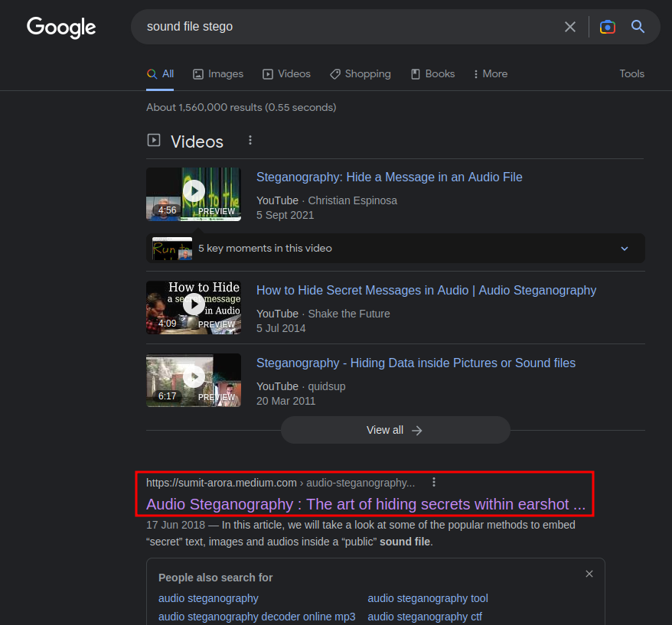
Task: Play the 'How to Hide' video thumbnail
Action: 194,308
